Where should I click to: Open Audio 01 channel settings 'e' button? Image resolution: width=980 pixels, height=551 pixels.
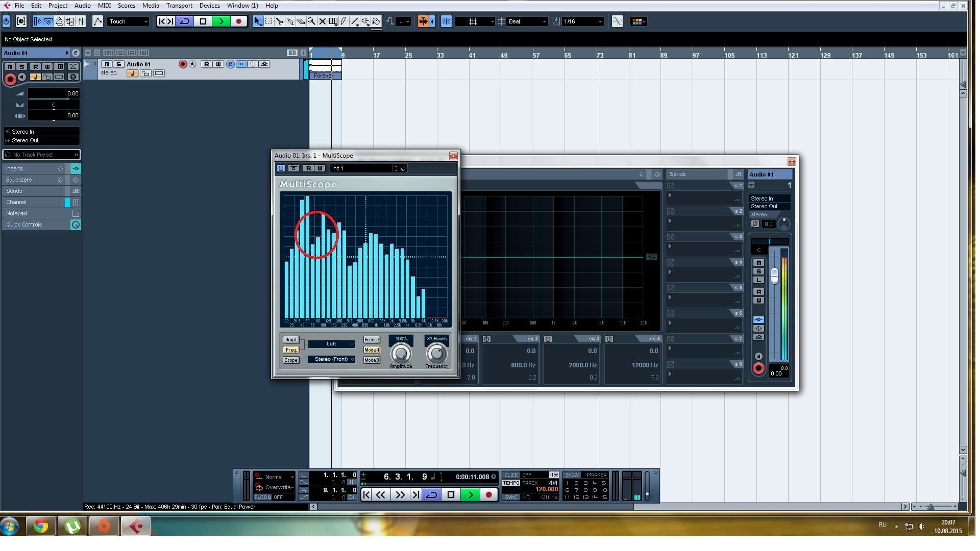[231, 64]
